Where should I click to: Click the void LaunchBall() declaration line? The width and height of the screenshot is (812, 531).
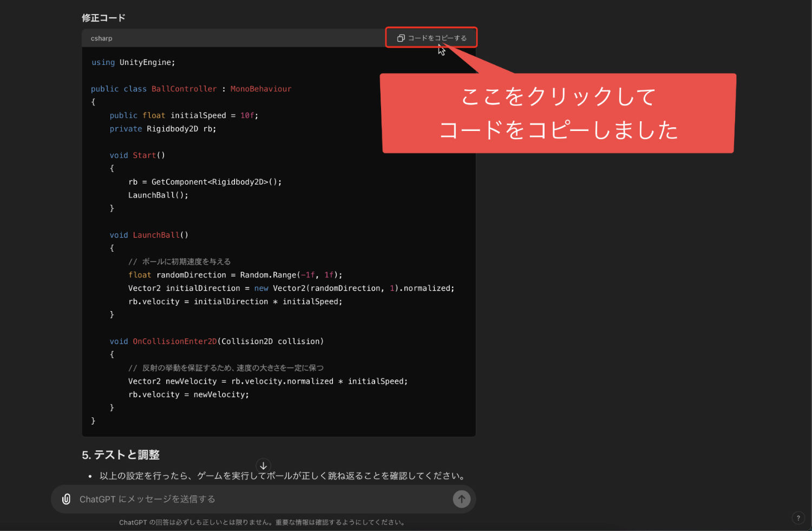(x=149, y=235)
